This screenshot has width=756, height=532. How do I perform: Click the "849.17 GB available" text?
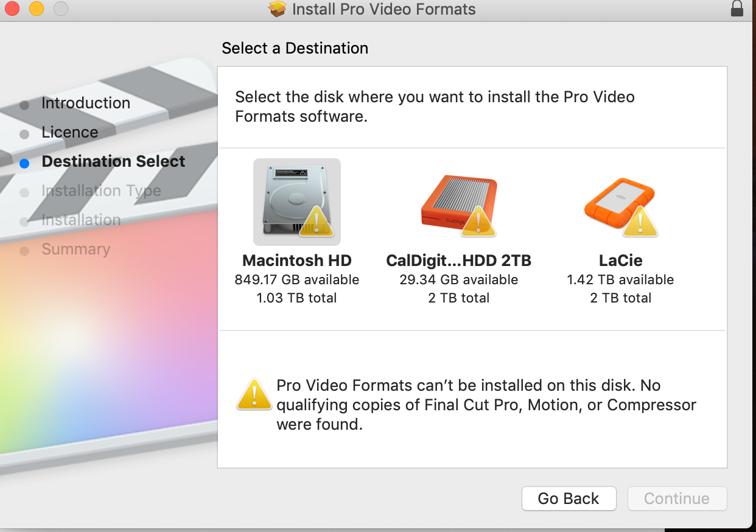tap(297, 280)
